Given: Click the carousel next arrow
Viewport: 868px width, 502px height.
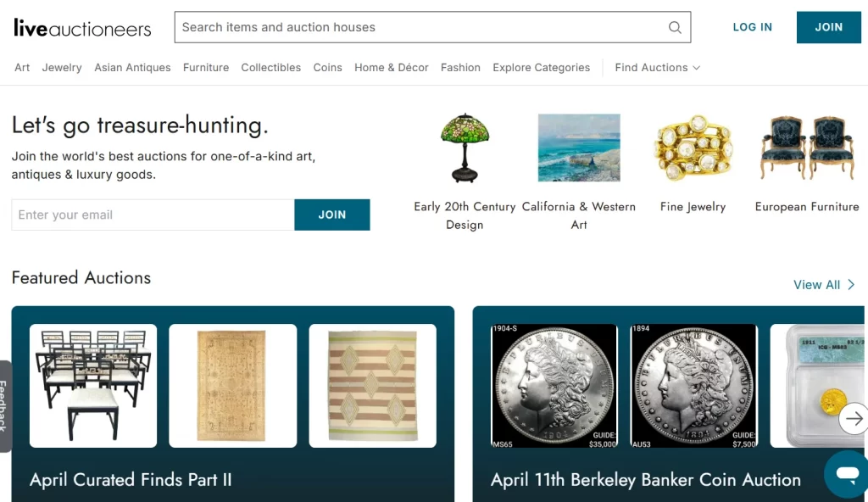Looking at the screenshot, I should (x=854, y=418).
